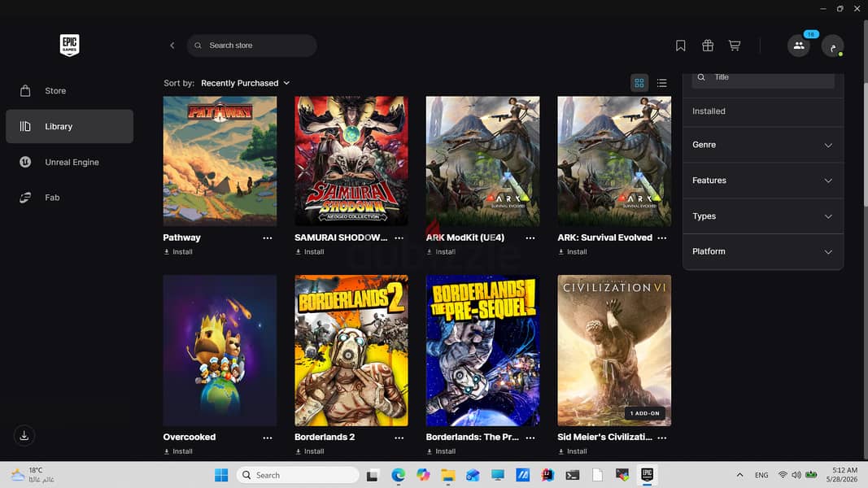This screenshot has height=488, width=868.
Task: Open the friends list icon
Action: pyautogui.click(x=799, y=46)
